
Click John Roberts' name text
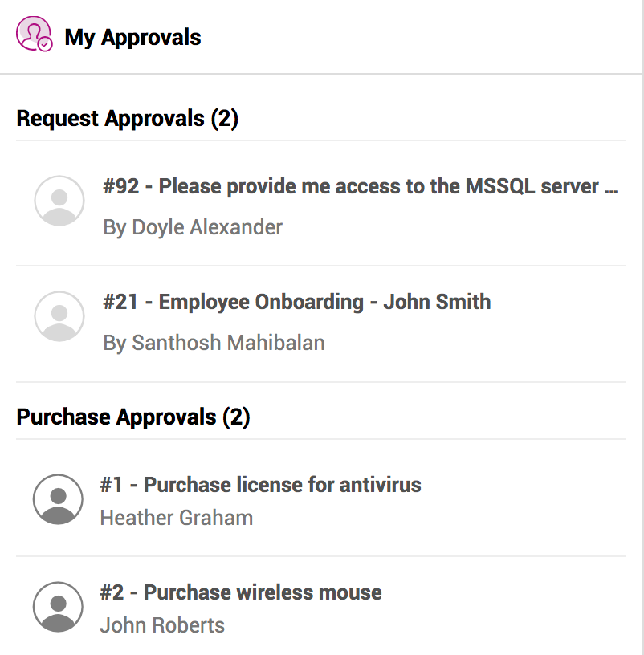point(162,626)
